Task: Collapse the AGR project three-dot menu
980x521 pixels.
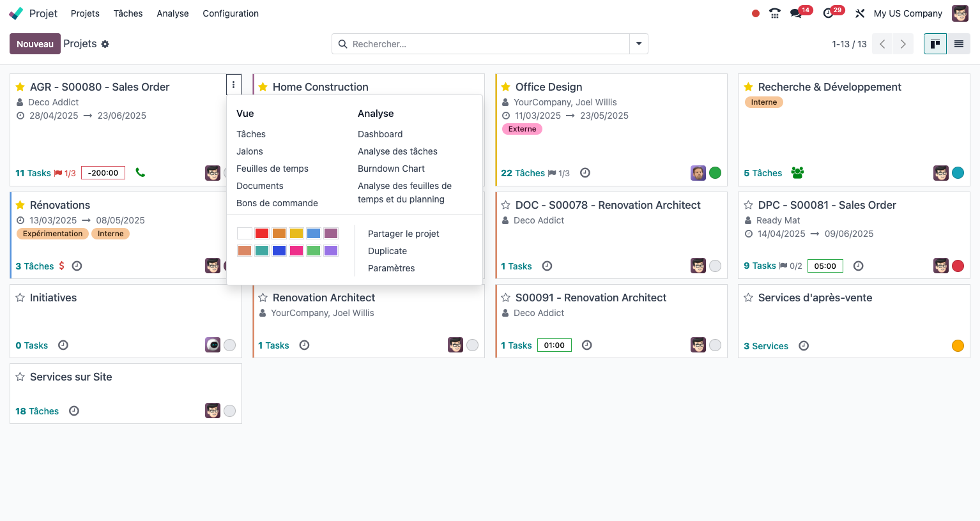Action: (x=234, y=84)
